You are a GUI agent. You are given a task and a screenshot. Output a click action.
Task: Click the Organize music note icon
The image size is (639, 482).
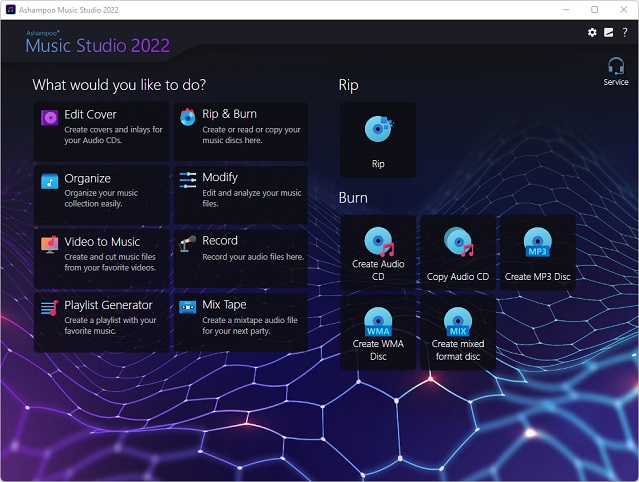coord(50,181)
